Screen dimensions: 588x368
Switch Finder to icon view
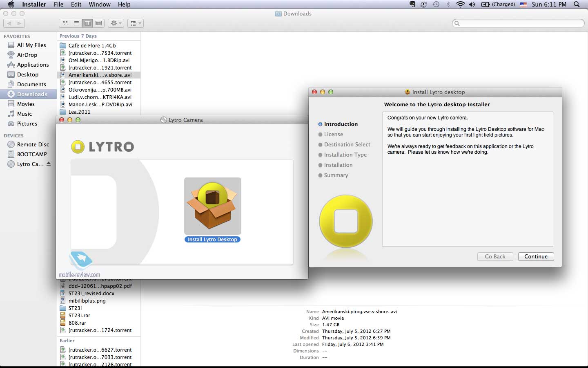tap(65, 23)
